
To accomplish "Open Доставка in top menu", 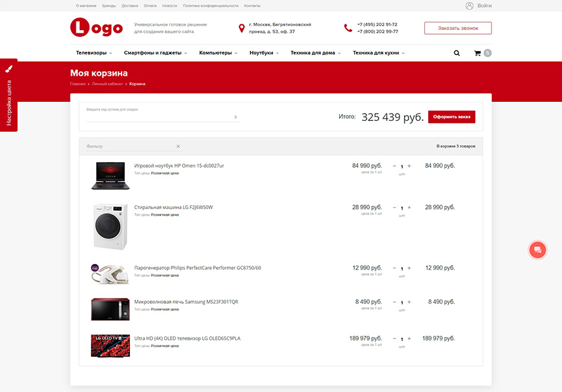I will pos(129,5).
